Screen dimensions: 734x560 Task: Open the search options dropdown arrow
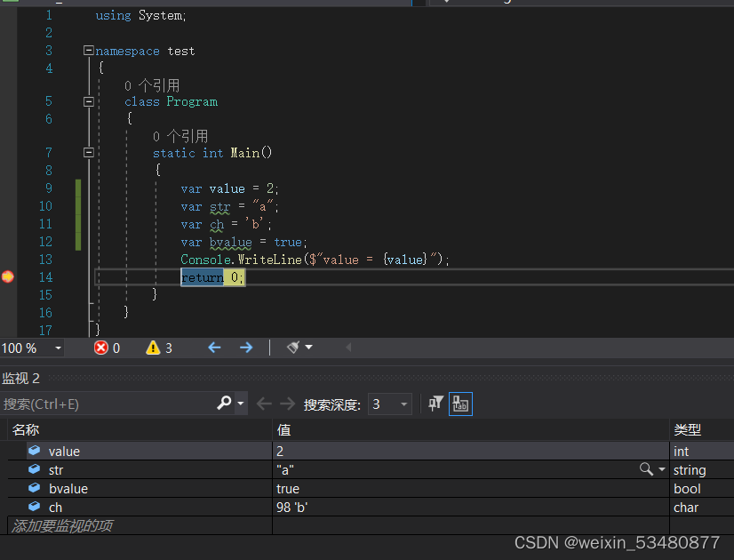tap(241, 404)
